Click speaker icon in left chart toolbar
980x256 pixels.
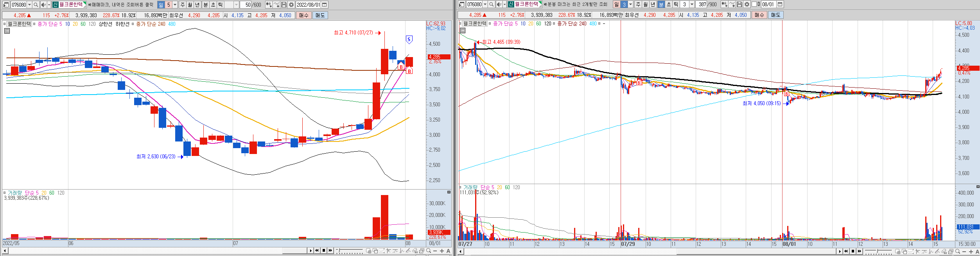click(x=43, y=5)
